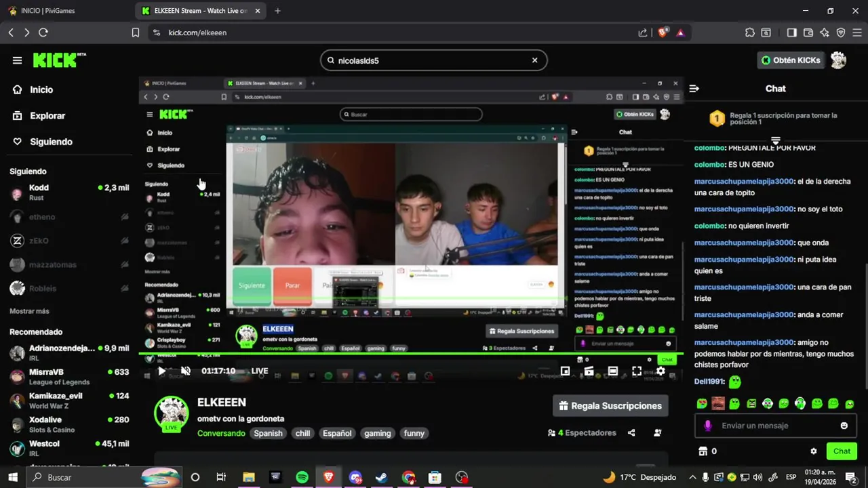The image size is (868, 488).
Task: Click the ELKEEEN channel name
Action: pos(222,403)
